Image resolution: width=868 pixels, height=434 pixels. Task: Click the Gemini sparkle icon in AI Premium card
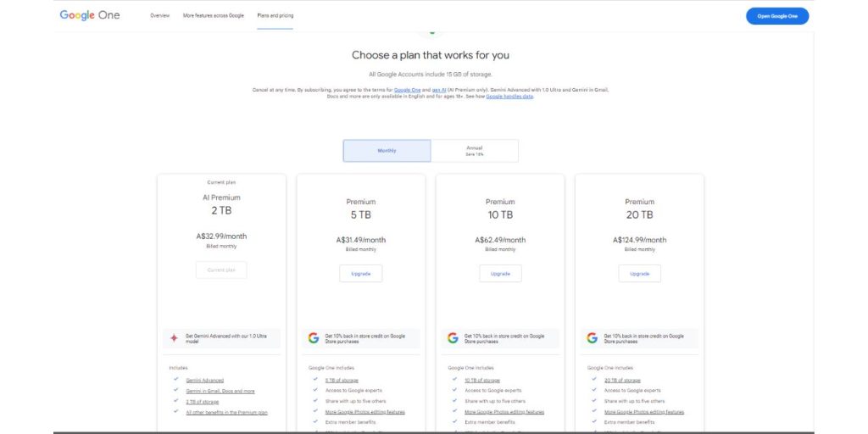tap(174, 337)
